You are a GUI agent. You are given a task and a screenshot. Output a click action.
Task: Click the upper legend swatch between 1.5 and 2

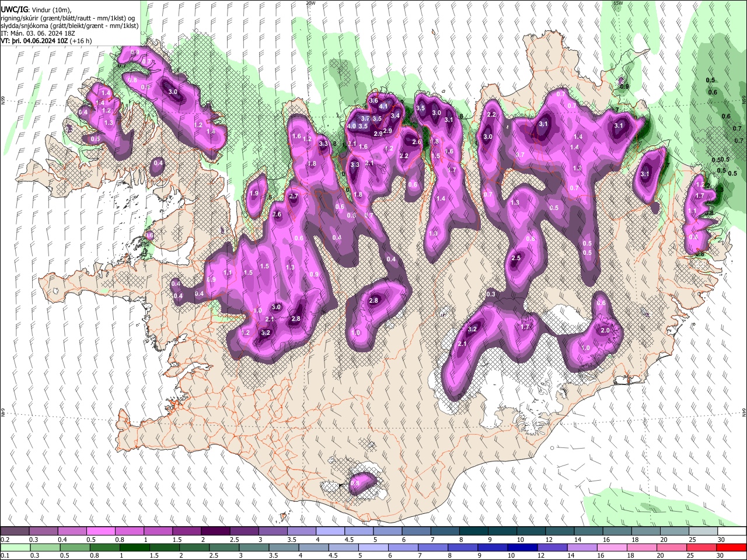pyautogui.click(x=187, y=531)
